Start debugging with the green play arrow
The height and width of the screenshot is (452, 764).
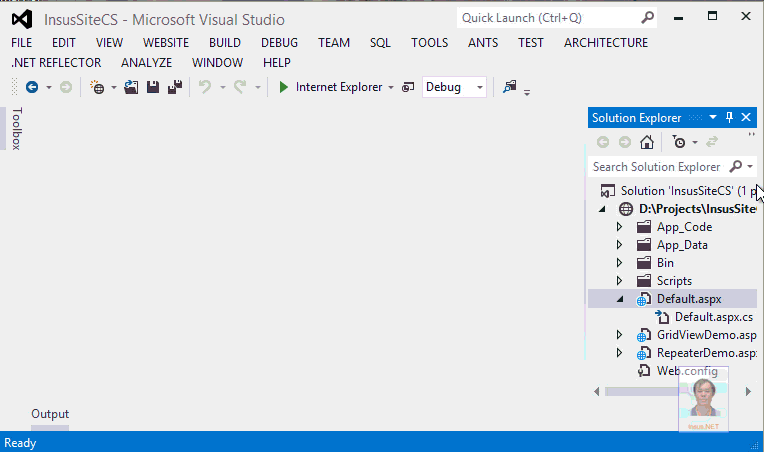(283, 87)
